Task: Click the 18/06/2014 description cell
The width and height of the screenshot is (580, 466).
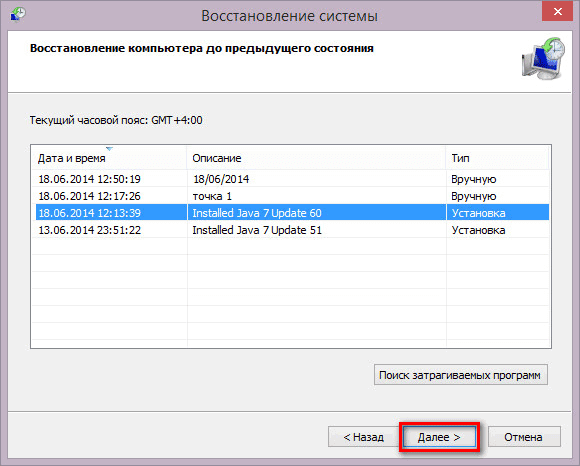Action: (x=221, y=179)
